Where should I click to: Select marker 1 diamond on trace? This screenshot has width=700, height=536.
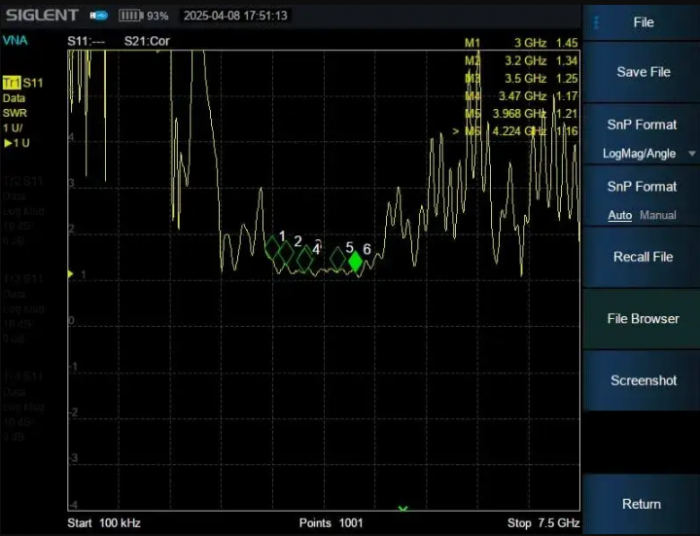click(272, 247)
